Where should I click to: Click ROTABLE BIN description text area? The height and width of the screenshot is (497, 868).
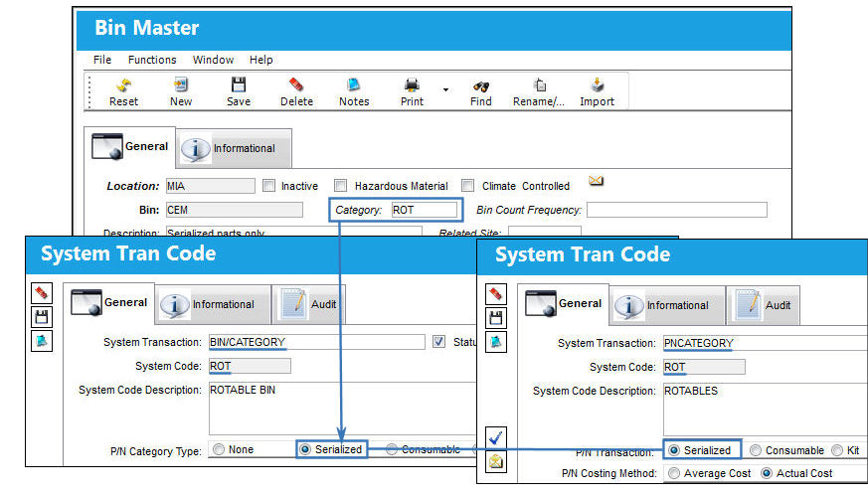(x=342, y=409)
